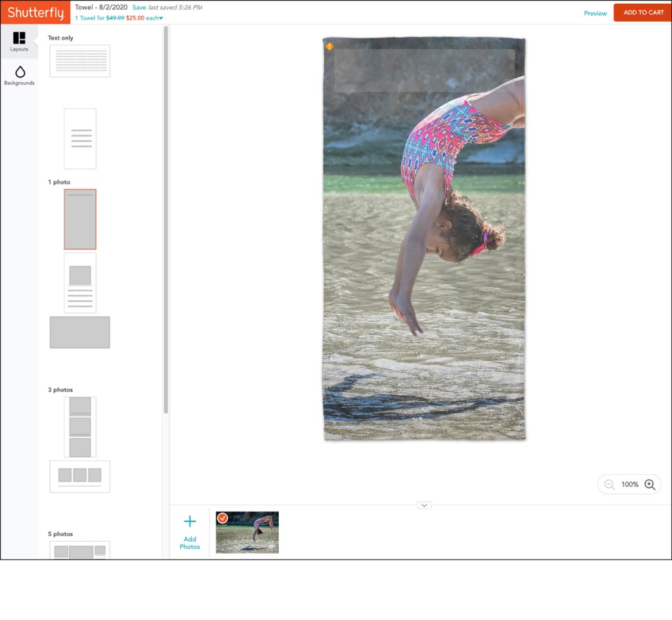The width and height of the screenshot is (672, 620).
Task: Choose the vertical 3 photos layout
Action: click(x=80, y=427)
